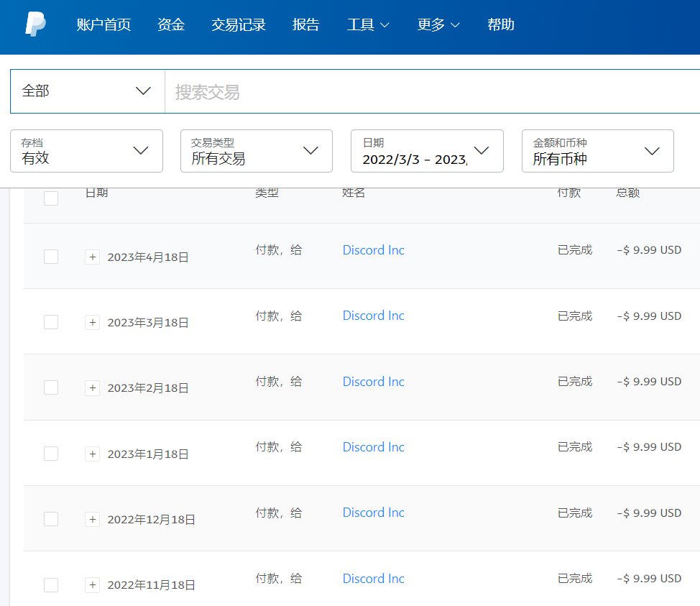This screenshot has height=606, width=700.
Task: Click the 搜索交易 search field
Action: click(432, 91)
